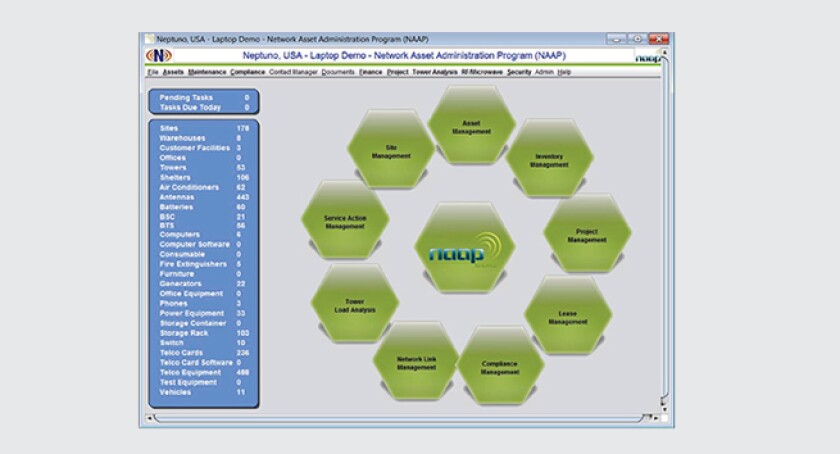Select Pending Tasks in the tasks panel
Viewport: 840px width, 454px height.
pyautogui.click(x=204, y=98)
